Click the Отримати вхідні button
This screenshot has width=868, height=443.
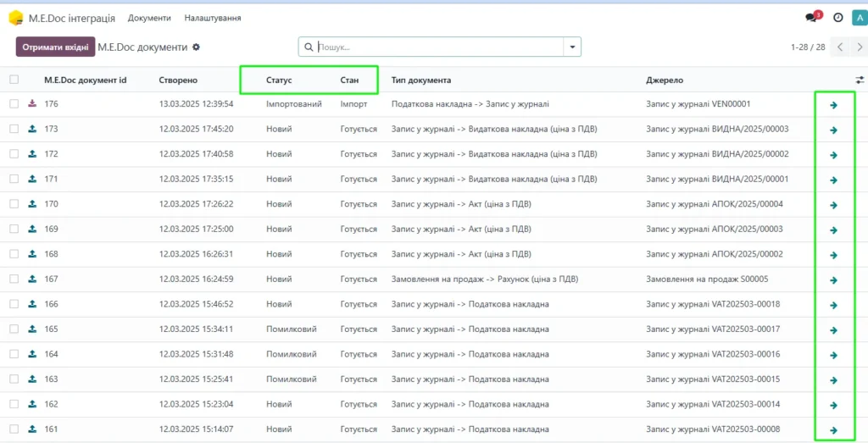55,47
